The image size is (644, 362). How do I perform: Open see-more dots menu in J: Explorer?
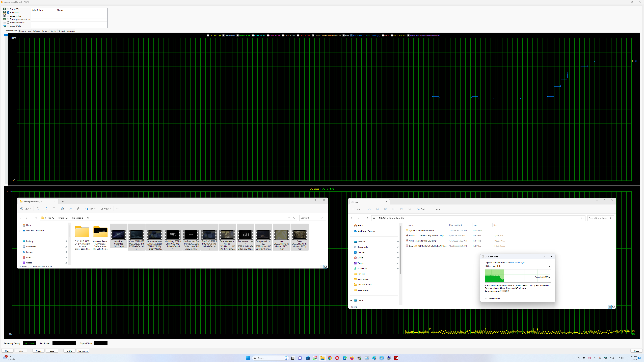click(449, 209)
